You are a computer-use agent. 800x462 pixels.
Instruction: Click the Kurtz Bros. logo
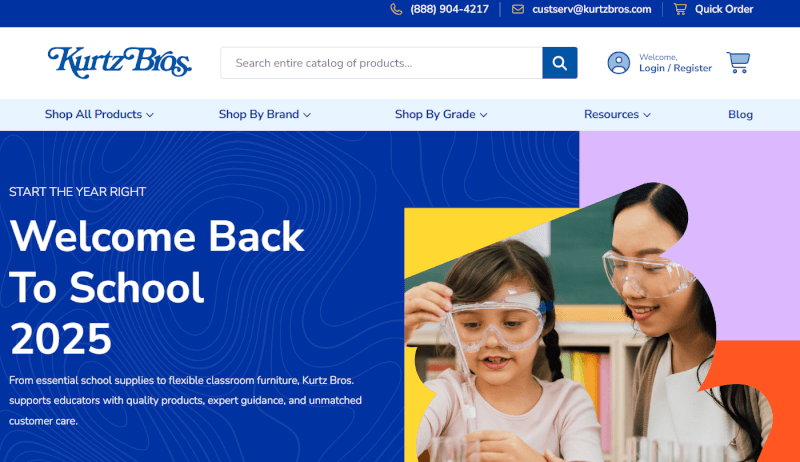119,63
